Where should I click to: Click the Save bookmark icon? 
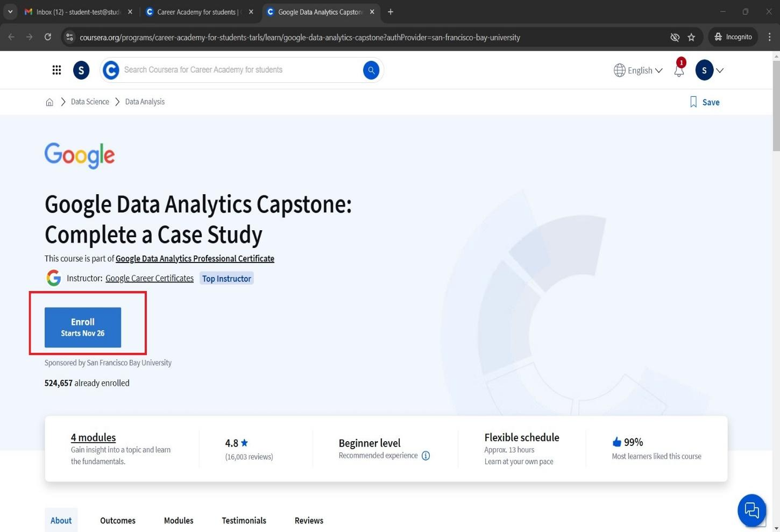click(693, 102)
